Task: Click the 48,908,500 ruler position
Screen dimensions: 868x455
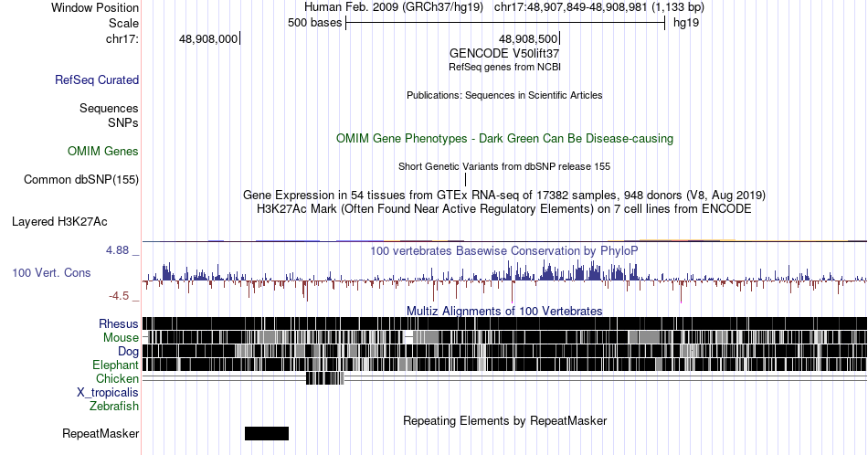Action: tap(528, 38)
